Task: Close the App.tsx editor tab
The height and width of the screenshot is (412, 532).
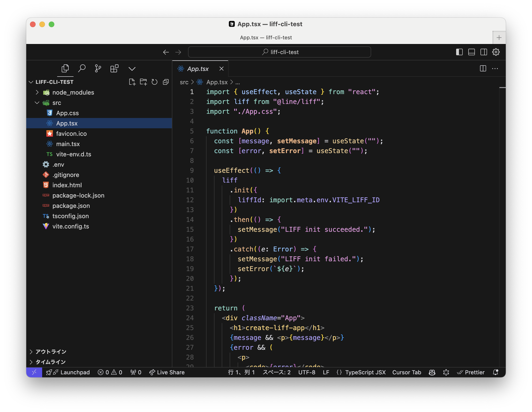Action: tap(221, 69)
